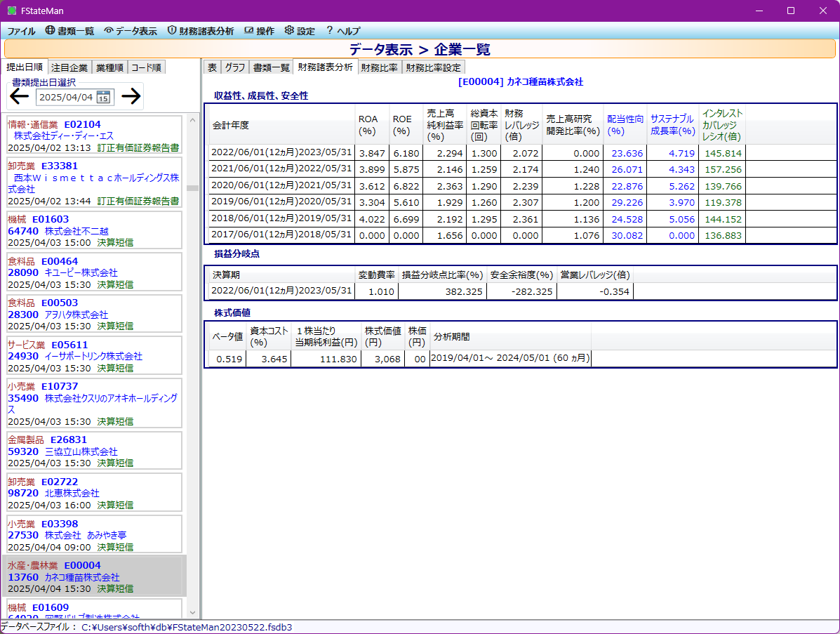This screenshot has width=840, height=634.
Task: Click the shield icon for 財務諸表分析
Action: (172, 31)
